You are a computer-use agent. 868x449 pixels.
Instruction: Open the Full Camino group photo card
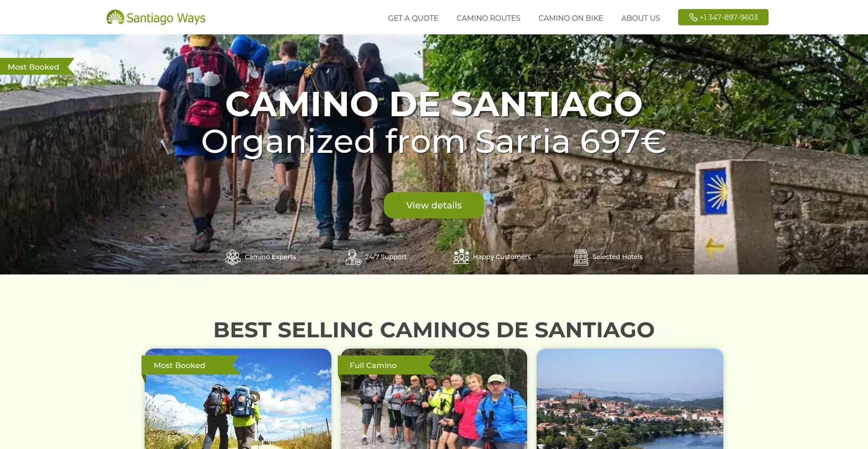tap(434, 399)
